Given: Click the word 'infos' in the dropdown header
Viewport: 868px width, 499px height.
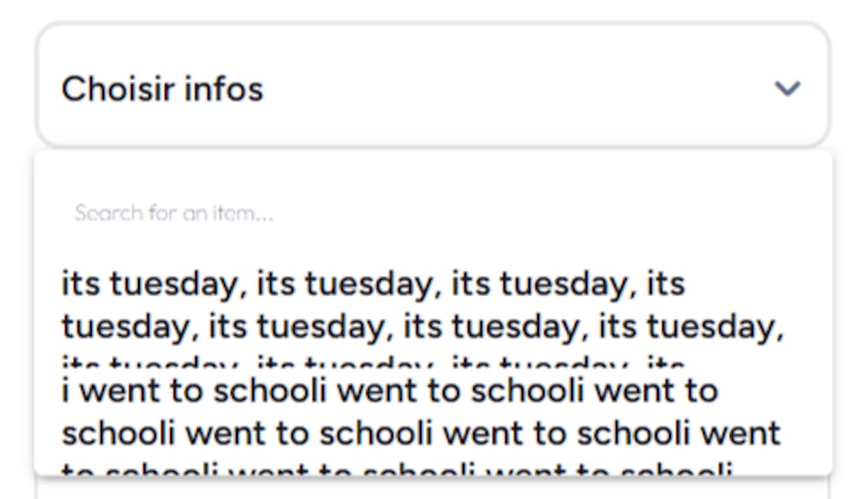Looking at the screenshot, I should point(229,89).
